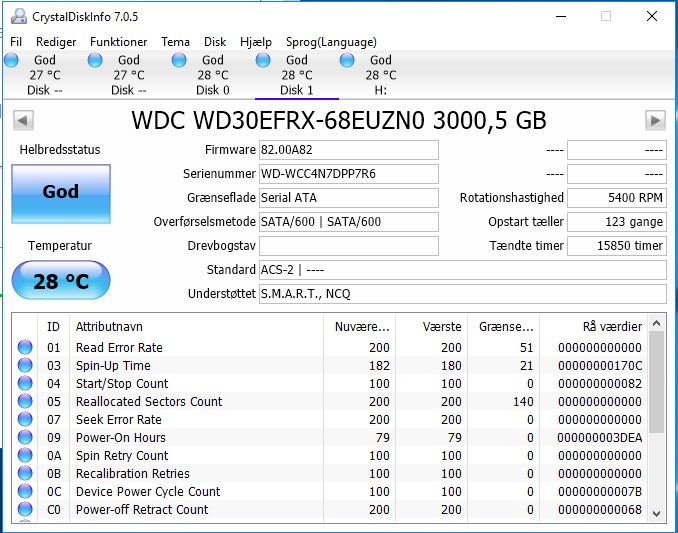
Task: Select the Device Power Cycle Count text
Action: click(x=148, y=492)
